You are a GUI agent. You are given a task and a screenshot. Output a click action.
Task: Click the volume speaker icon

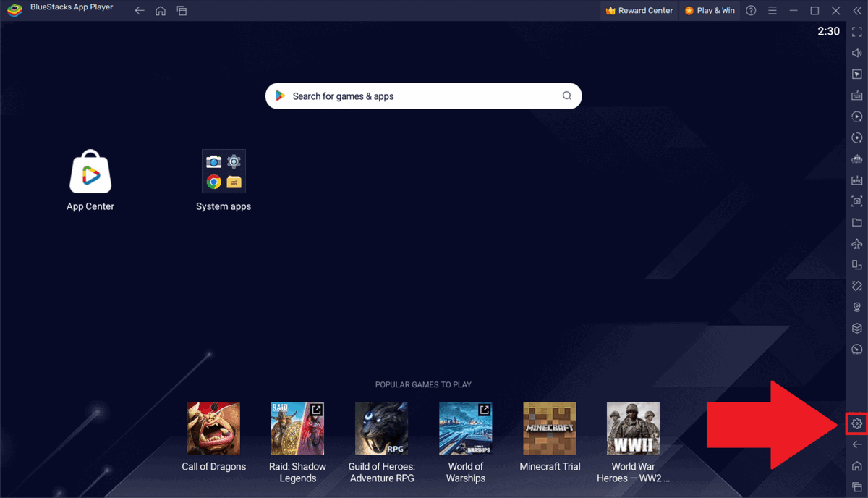coord(857,53)
